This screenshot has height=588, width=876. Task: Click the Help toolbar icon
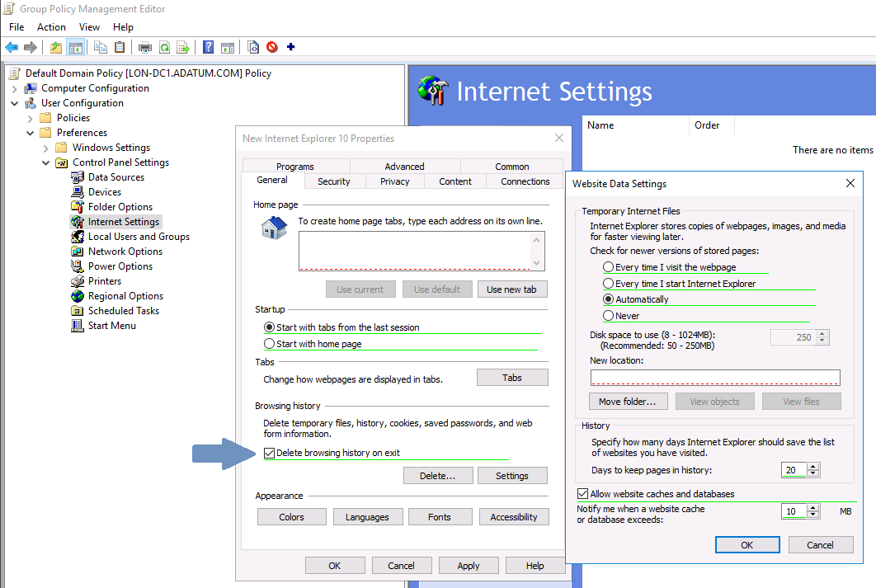pos(208,47)
